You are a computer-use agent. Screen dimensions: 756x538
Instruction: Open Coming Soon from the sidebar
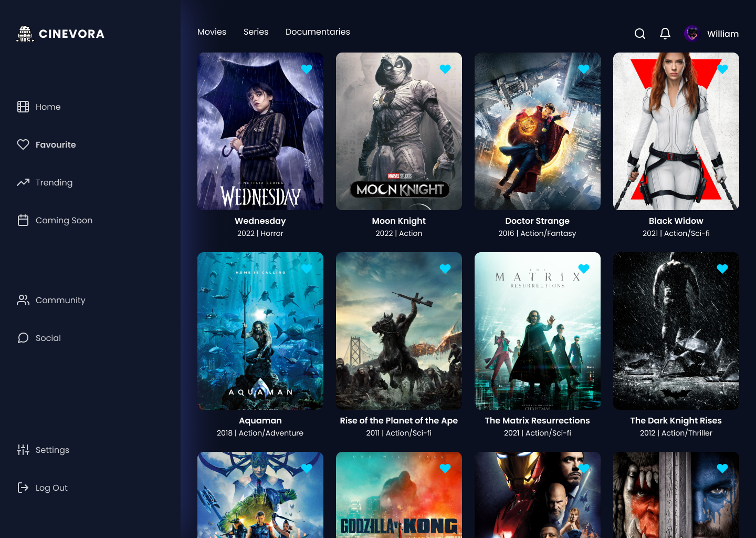point(64,220)
